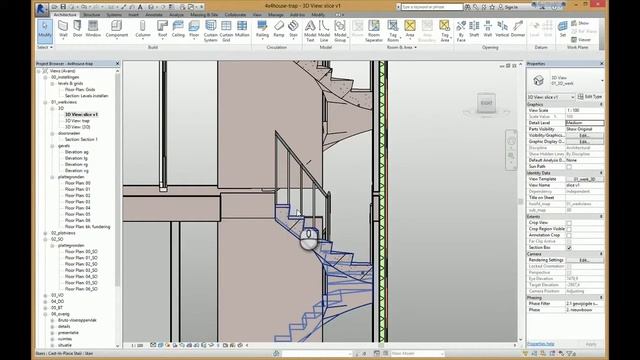
Task: Toggle the Crop Region Visible checkbox
Action: 569,229
